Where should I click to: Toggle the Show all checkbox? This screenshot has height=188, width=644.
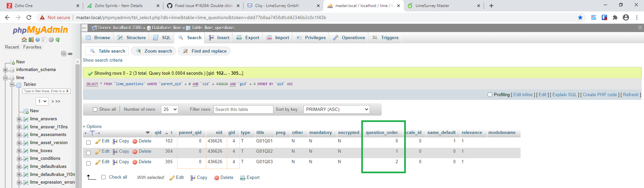[x=95, y=109]
